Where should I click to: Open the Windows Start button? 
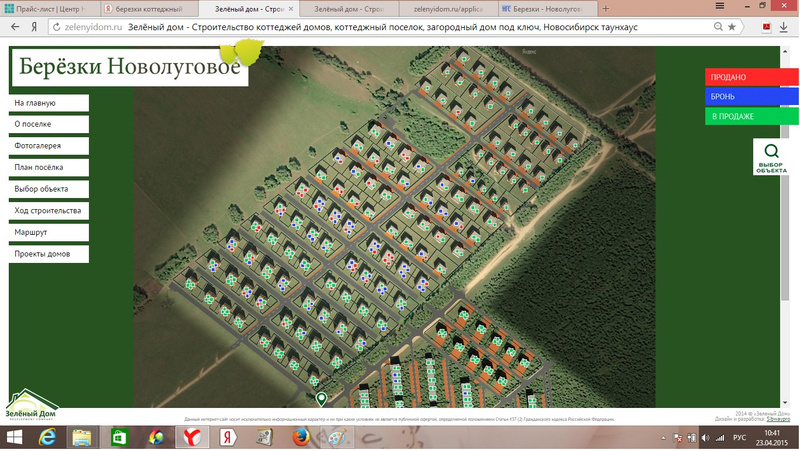(14, 438)
